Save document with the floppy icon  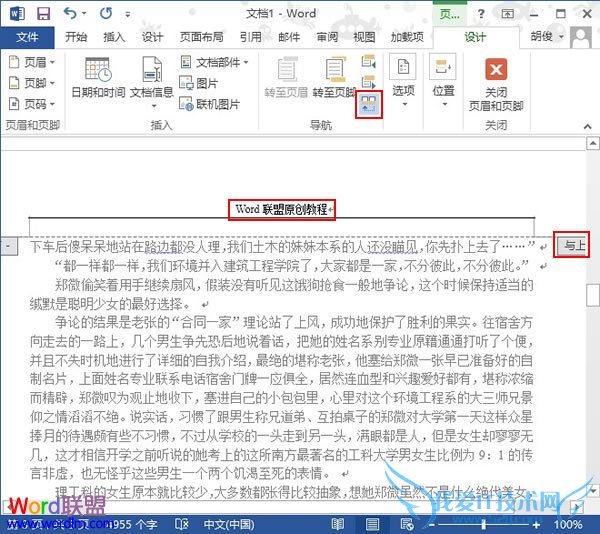pyautogui.click(x=43, y=14)
